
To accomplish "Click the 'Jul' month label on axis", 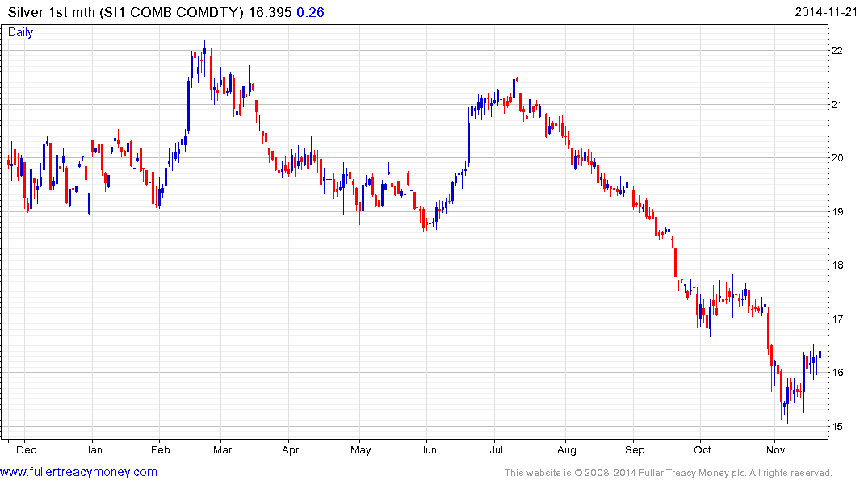I will [496, 449].
